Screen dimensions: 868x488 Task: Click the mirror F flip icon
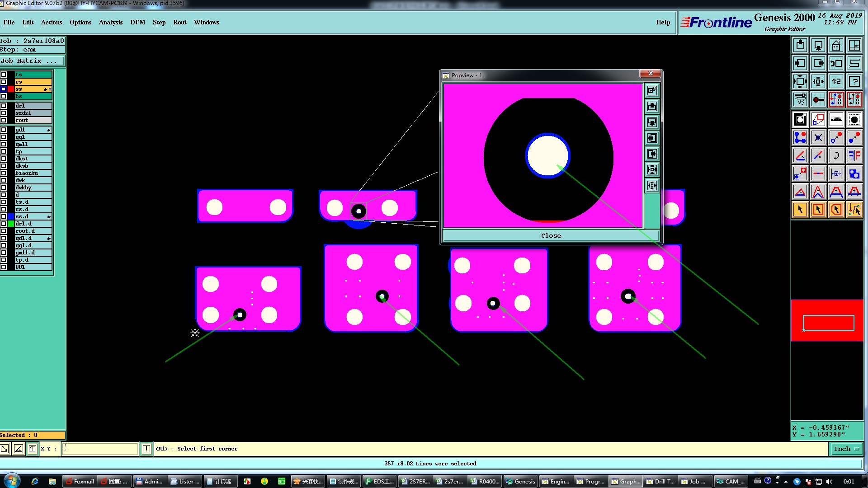854,155
